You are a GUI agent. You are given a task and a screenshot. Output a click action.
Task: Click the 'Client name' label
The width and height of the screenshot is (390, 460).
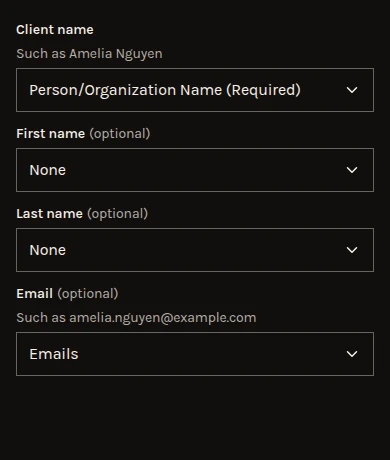click(x=55, y=30)
